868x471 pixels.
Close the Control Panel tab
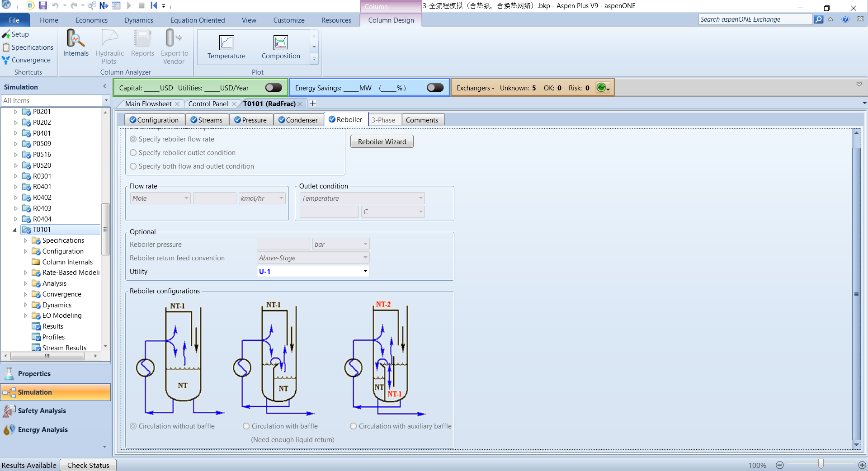pos(234,104)
